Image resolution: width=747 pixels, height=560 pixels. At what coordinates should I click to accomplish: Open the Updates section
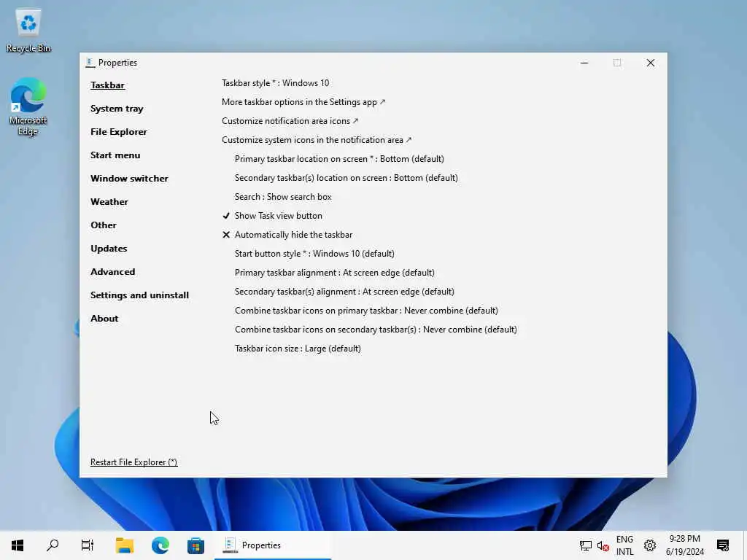click(x=109, y=249)
